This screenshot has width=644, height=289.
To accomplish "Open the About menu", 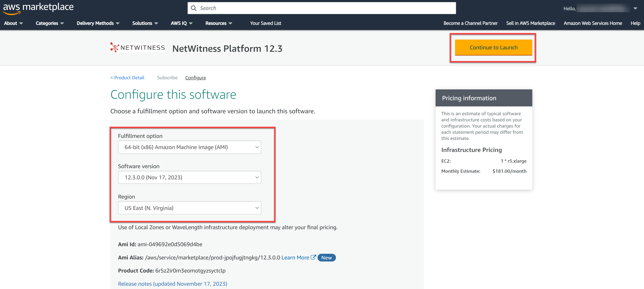I will pyautogui.click(x=13, y=23).
